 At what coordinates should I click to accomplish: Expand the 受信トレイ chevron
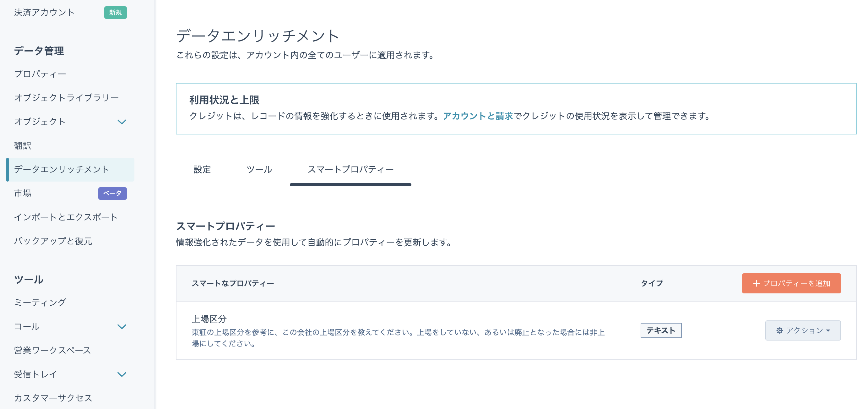point(122,374)
